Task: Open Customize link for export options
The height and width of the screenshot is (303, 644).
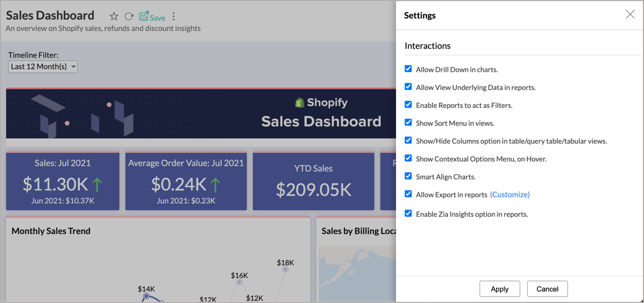Action: coord(509,195)
